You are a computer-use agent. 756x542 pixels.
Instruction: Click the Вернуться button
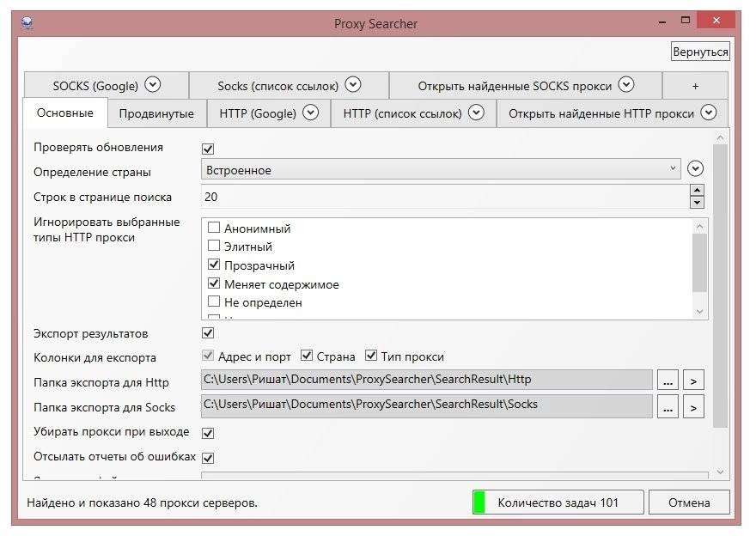pos(700,52)
